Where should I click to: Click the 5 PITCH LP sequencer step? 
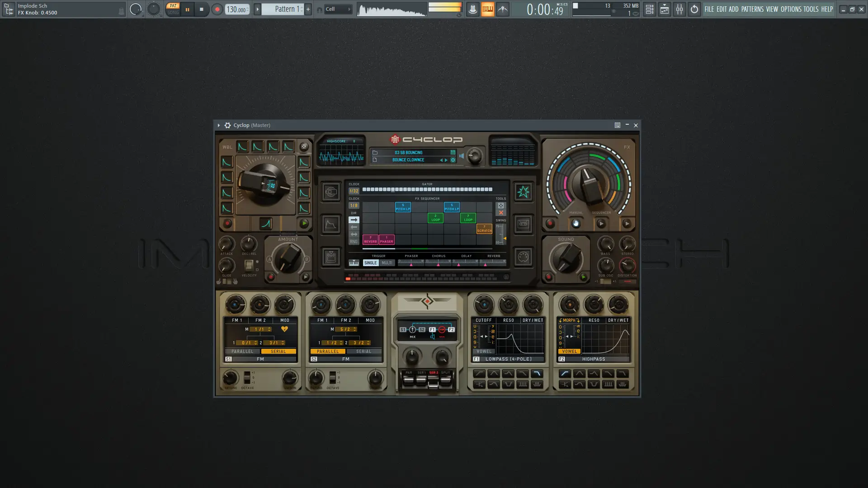[403, 207]
